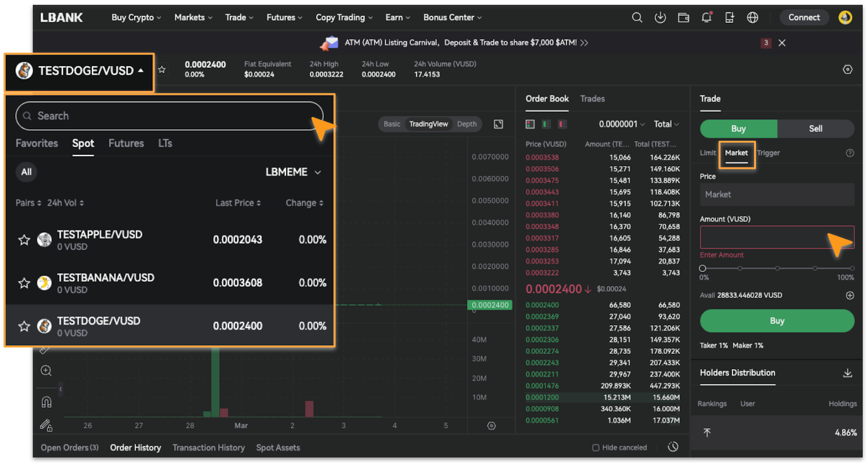The height and width of the screenshot is (463, 868).
Task: Click the magnet snap chart tool
Action: pyautogui.click(x=46, y=402)
